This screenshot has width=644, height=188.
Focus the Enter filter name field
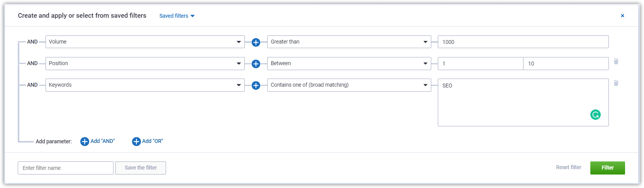[66, 168]
